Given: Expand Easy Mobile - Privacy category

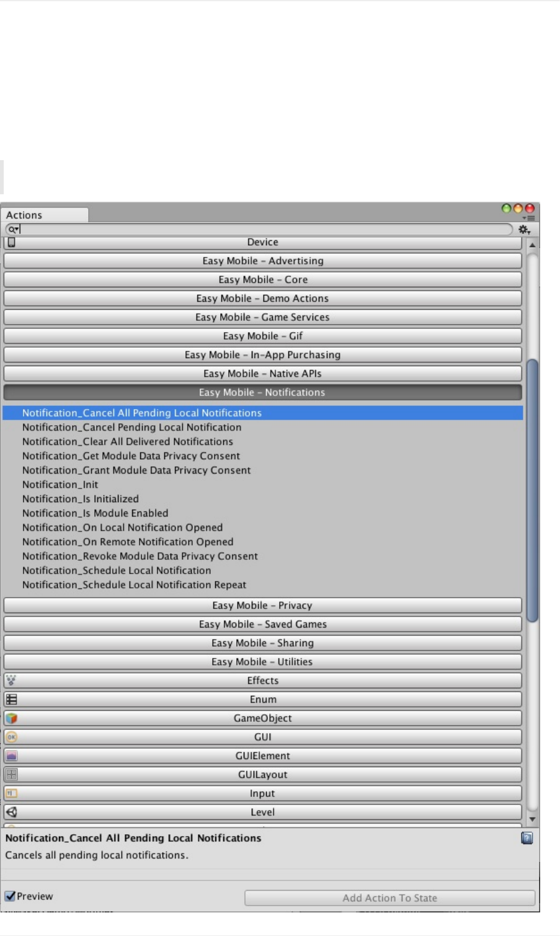Looking at the screenshot, I should (x=263, y=605).
